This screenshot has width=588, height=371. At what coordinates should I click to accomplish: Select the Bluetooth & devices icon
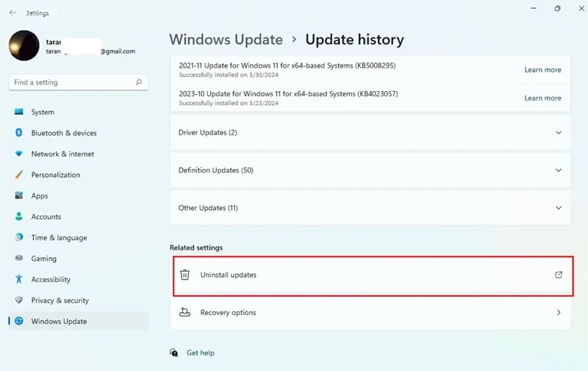click(x=19, y=132)
